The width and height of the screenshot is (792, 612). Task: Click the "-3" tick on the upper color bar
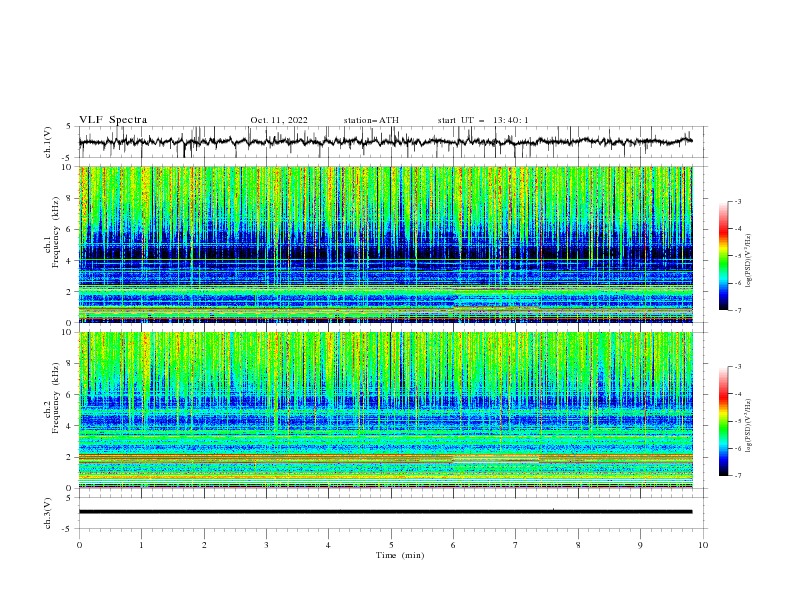tap(737, 202)
